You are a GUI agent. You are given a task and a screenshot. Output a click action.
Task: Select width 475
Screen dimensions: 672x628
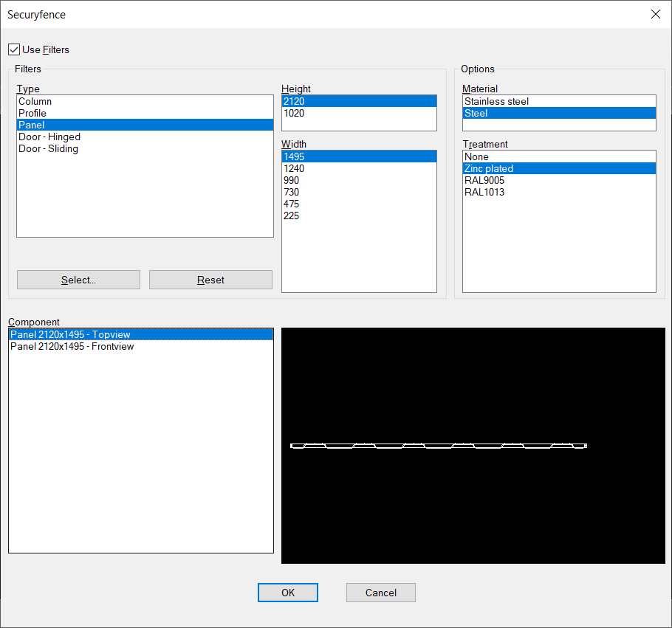coord(359,204)
